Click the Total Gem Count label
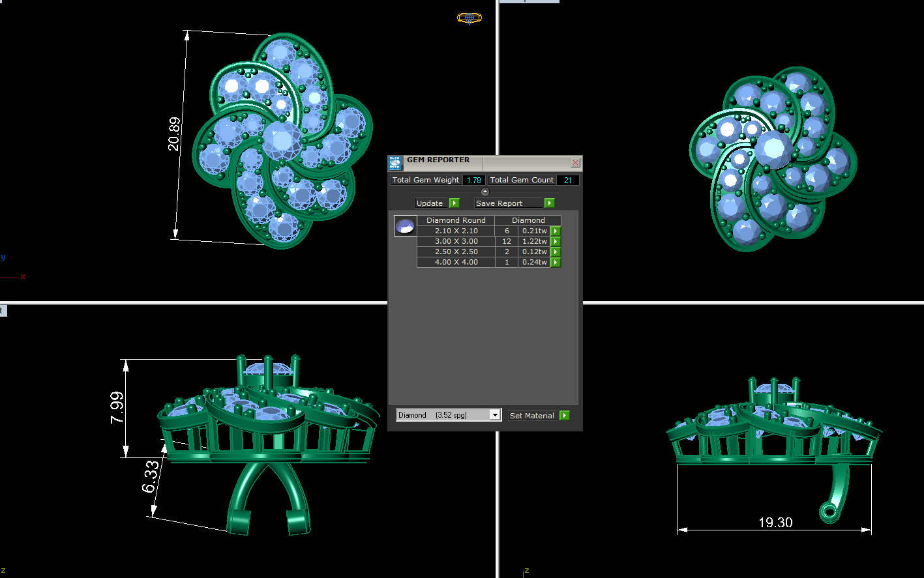 (x=522, y=180)
